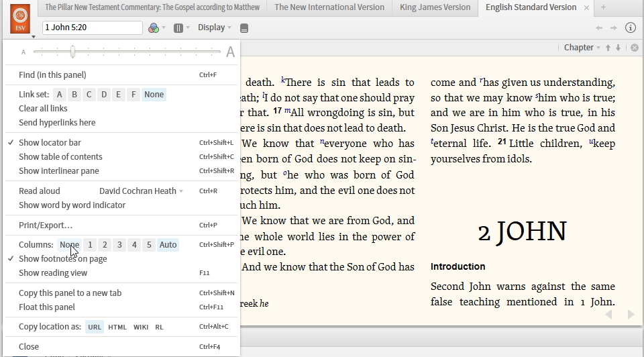Open the resource information icon
The width and height of the screenshot is (644, 357).
coord(631,28)
